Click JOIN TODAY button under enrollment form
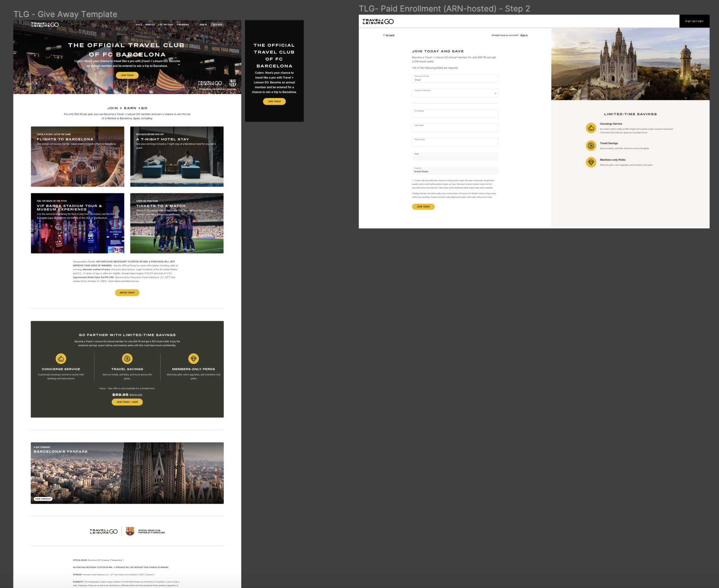 [423, 207]
